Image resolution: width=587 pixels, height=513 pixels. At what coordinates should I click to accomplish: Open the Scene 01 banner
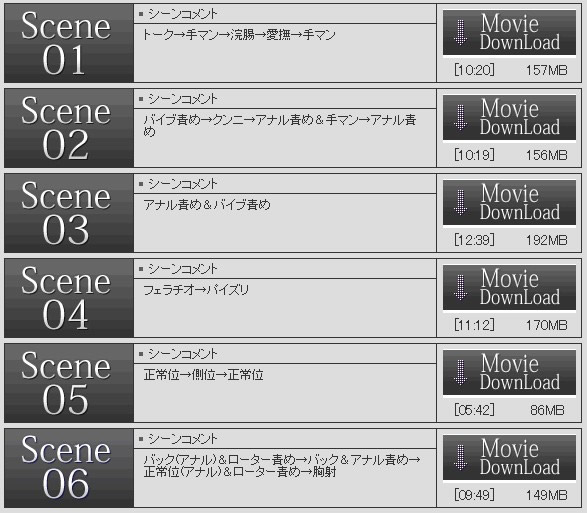point(69,43)
